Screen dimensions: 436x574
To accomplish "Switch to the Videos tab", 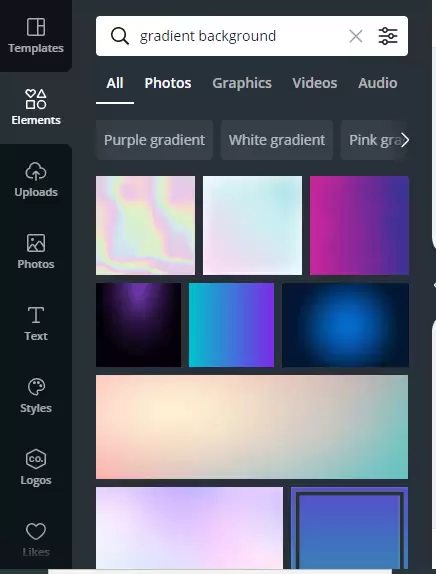I will pos(314,83).
